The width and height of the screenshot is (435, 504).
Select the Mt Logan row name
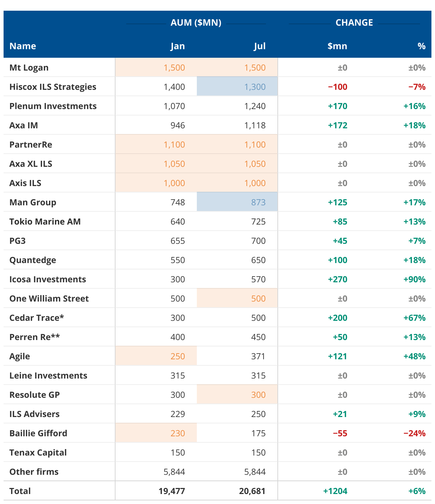[x=29, y=68]
